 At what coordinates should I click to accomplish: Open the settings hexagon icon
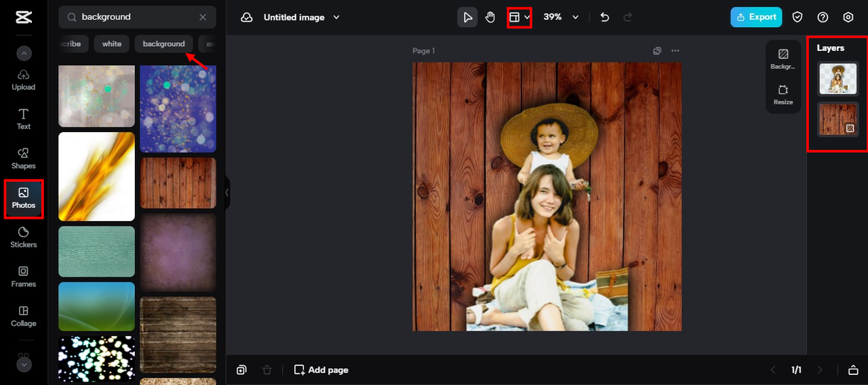848,17
